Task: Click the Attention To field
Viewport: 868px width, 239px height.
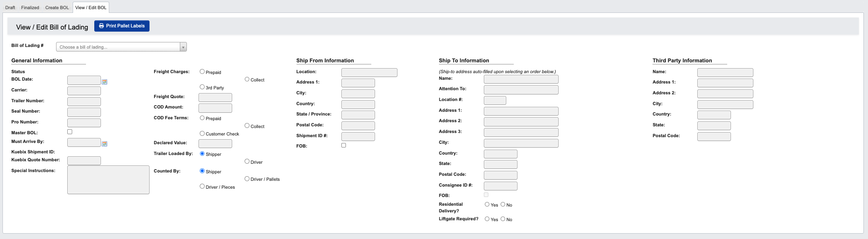Action: [x=521, y=90]
